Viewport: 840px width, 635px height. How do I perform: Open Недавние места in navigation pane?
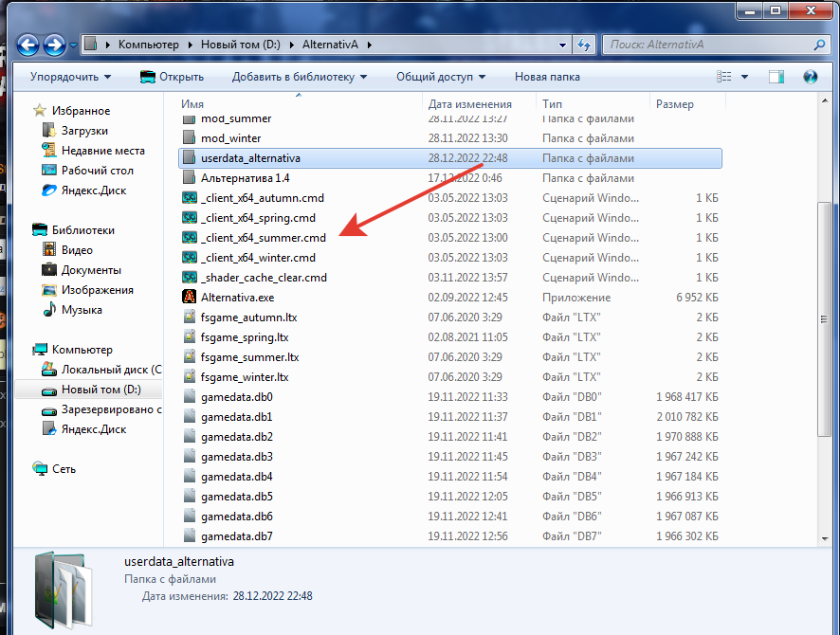point(102,151)
